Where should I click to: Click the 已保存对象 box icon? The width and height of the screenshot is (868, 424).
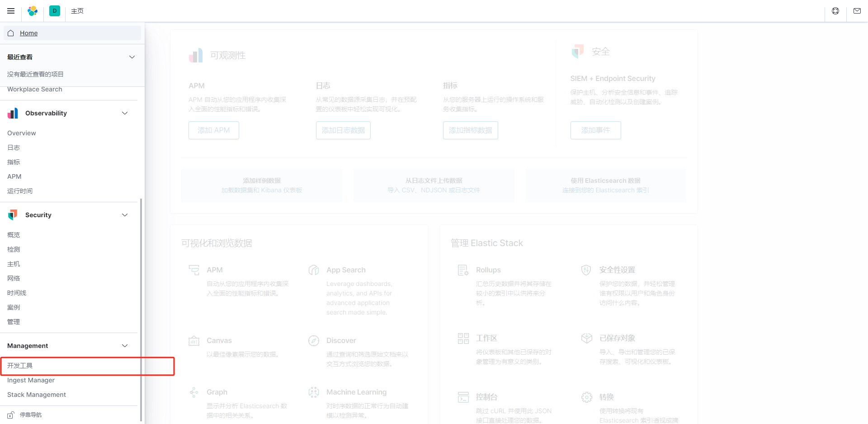[586, 338]
